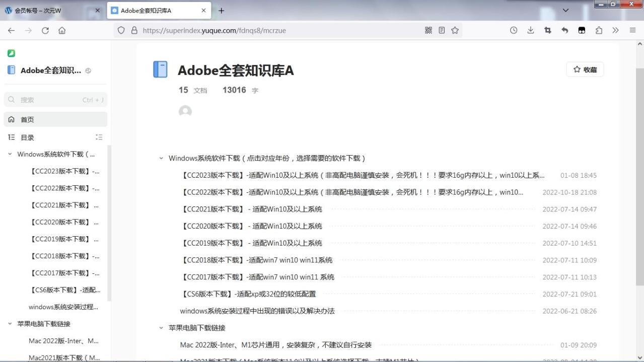Click sidebar title Adobe全套知识
The height and width of the screenshot is (362, 644).
tap(51, 70)
